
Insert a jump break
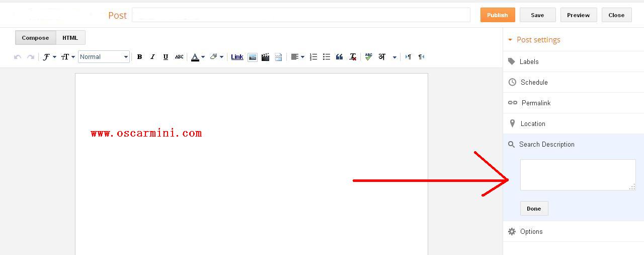click(278, 57)
